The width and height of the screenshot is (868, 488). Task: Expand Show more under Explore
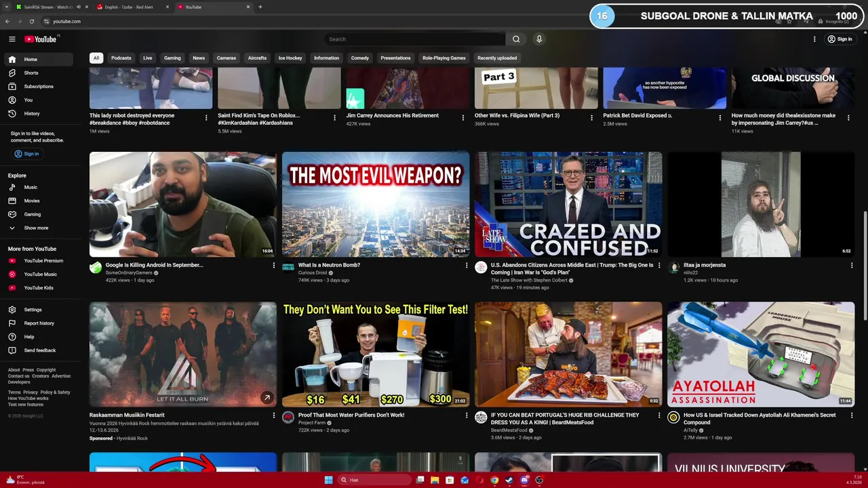38,228
